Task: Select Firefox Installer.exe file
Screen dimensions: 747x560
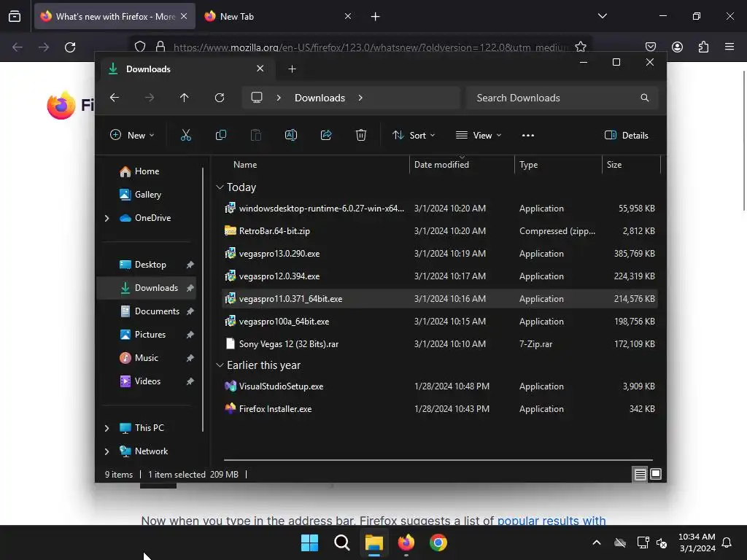Action: (440, 409)
